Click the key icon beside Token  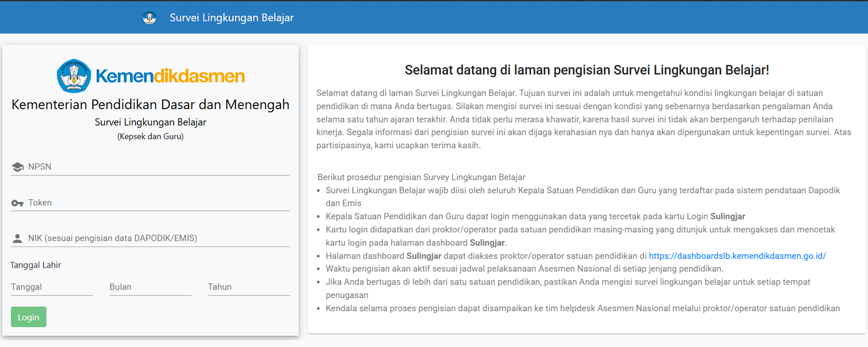(17, 203)
